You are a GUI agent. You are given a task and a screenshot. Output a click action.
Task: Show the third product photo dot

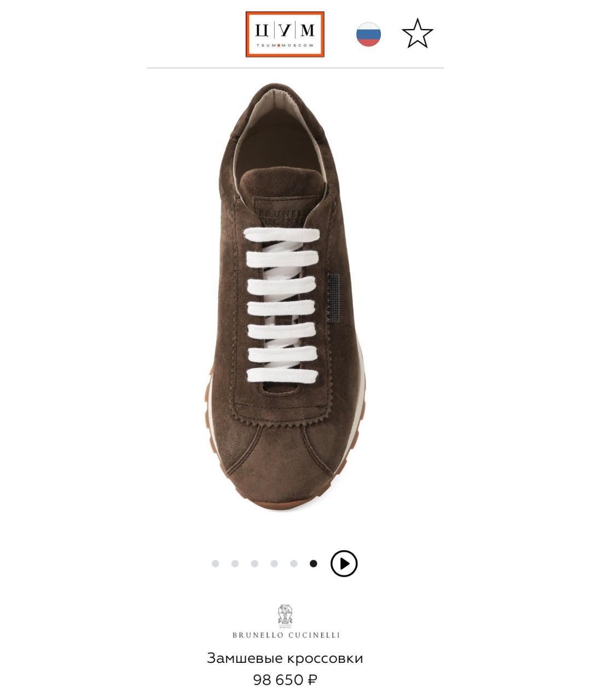point(254,564)
